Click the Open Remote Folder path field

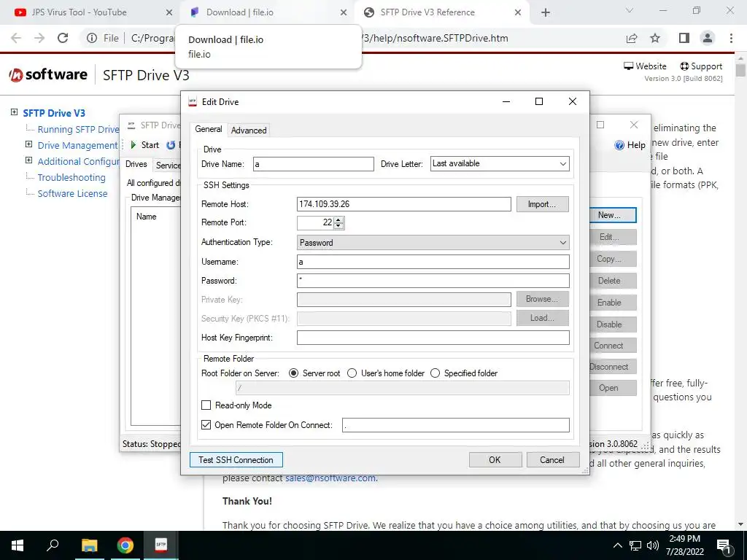click(x=455, y=425)
